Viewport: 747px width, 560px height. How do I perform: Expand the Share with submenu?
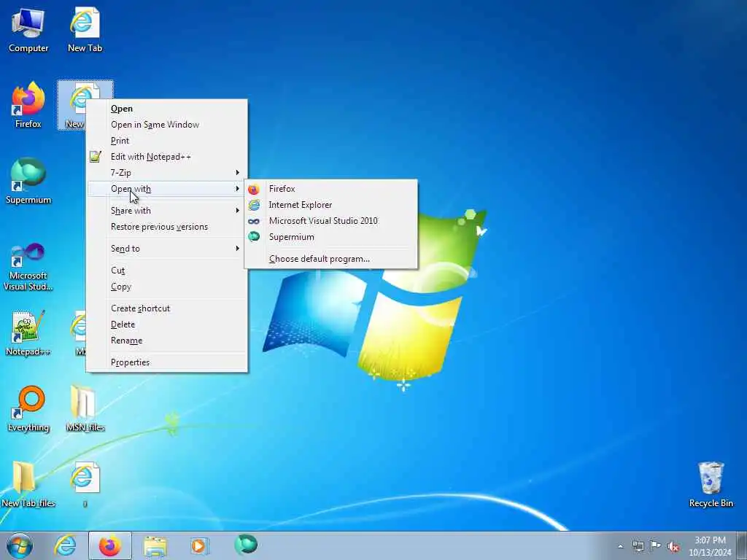click(x=167, y=211)
